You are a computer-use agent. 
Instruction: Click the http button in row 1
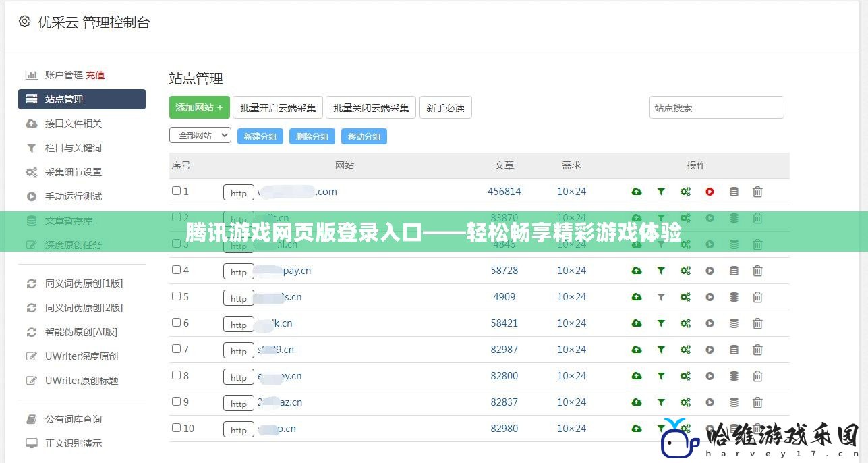pos(239,192)
